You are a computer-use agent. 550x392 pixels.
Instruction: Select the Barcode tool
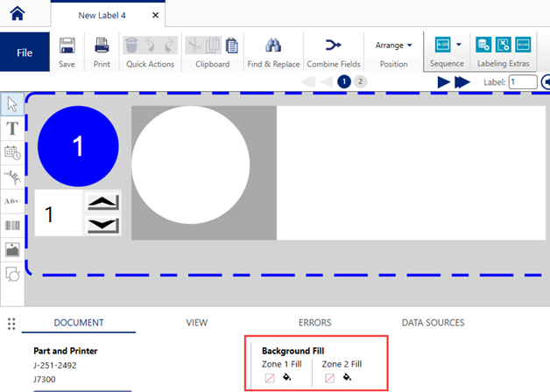click(x=12, y=225)
